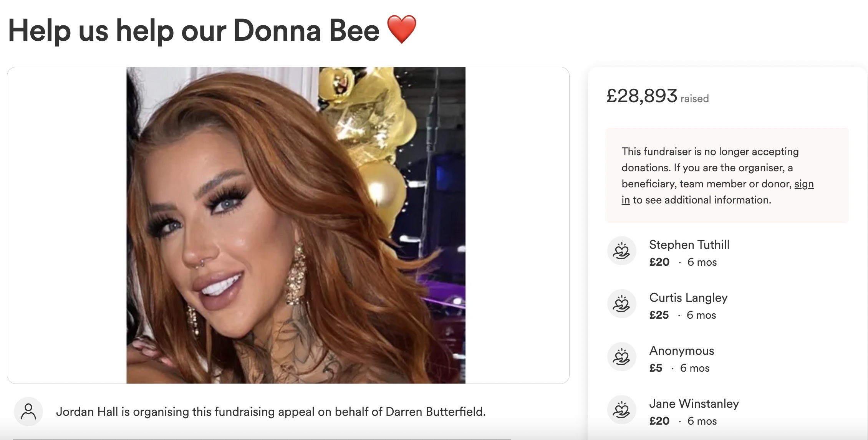Click Stephen Tuthill's £20 donation amount
This screenshot has height=440, width=868.
click(x=659, y=262)
